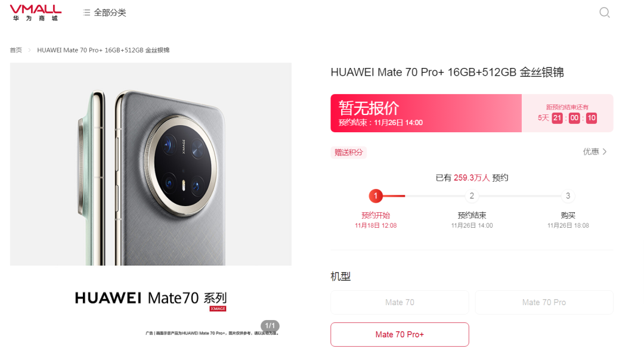Click the step 2 circle marker
This screenshot has height=351, width=644.
472,196
